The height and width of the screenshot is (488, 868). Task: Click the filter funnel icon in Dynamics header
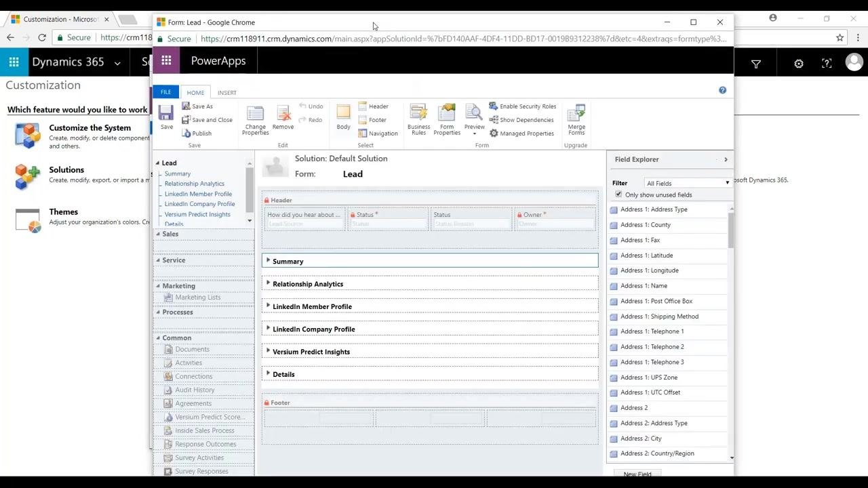pos(756,64)
